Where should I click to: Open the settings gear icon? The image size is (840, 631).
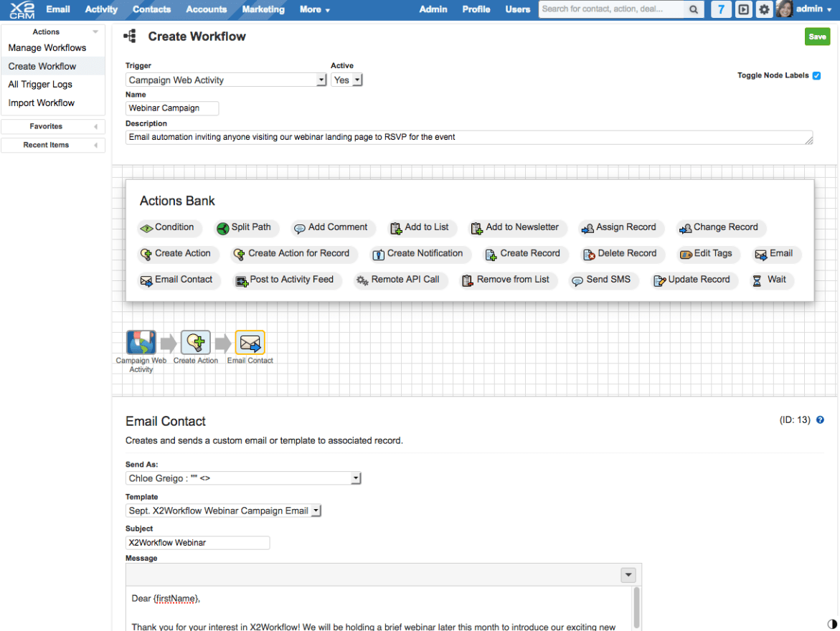(764, 9)
